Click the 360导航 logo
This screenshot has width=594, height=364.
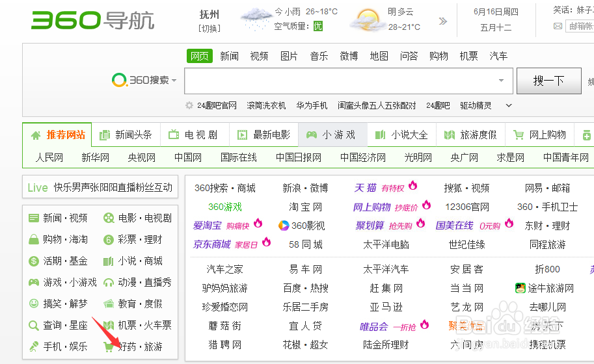click(93, 20)
